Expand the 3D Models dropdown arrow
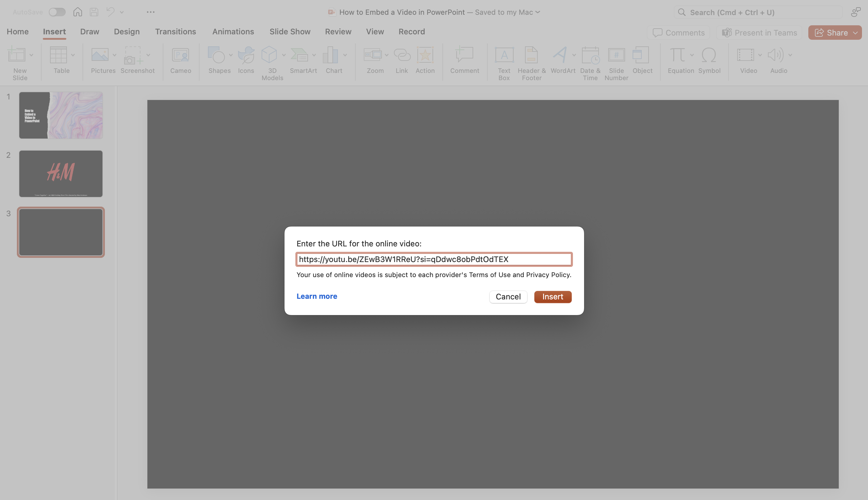This screenshot has height=500, width=868. (284, 55)
